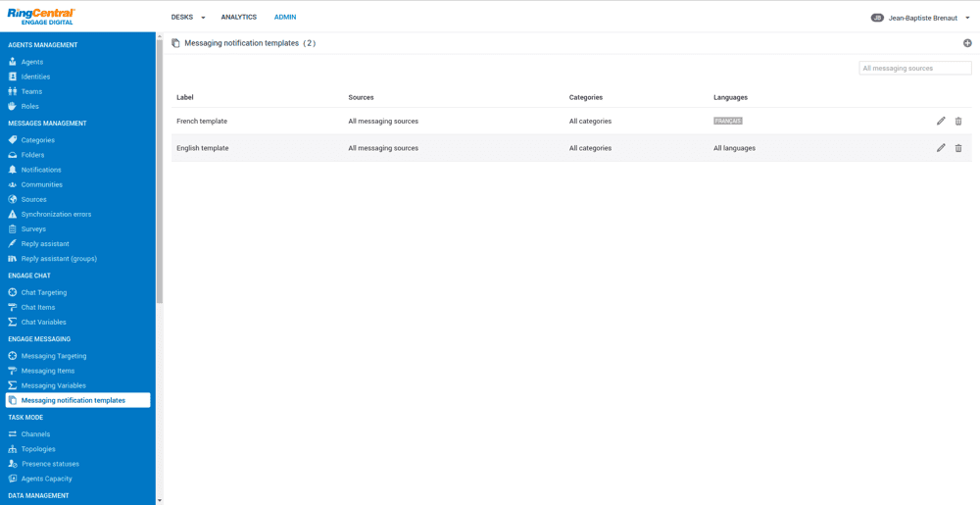Go to Reply assistant (groups) page
The width and height of the screenshot is (980, 505).
click(x=59, y=259)
